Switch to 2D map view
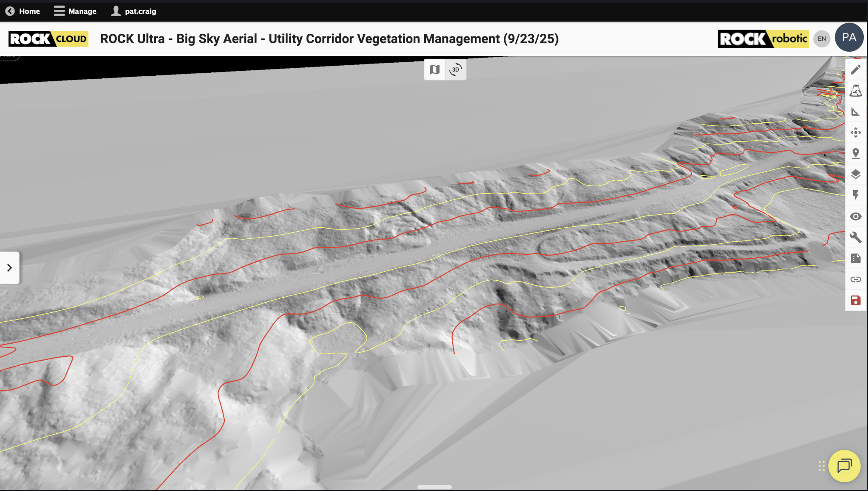 point(434,69)
